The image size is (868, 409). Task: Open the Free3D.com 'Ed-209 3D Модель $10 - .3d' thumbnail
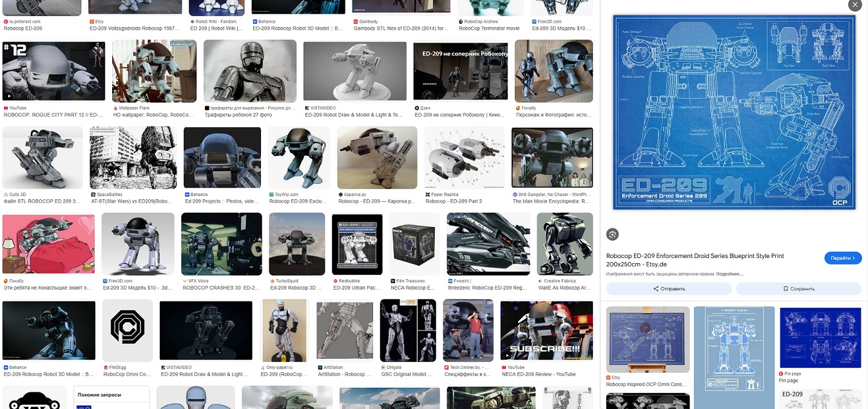pyautogui.click(x=138, y=244)
